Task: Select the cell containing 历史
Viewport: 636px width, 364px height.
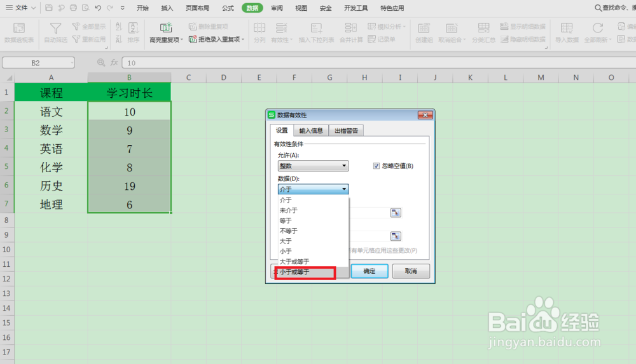Action: (51, 185)
